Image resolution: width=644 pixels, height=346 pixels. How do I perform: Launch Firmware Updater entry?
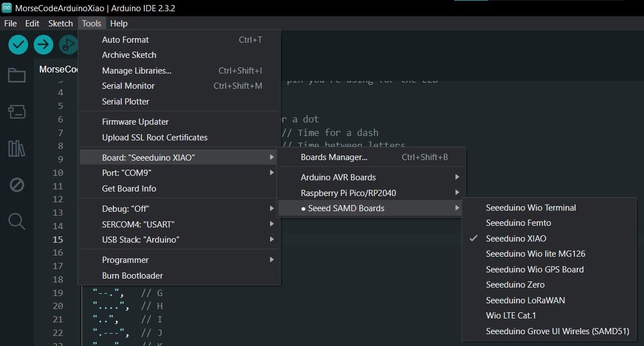click(x=180, y=122)
